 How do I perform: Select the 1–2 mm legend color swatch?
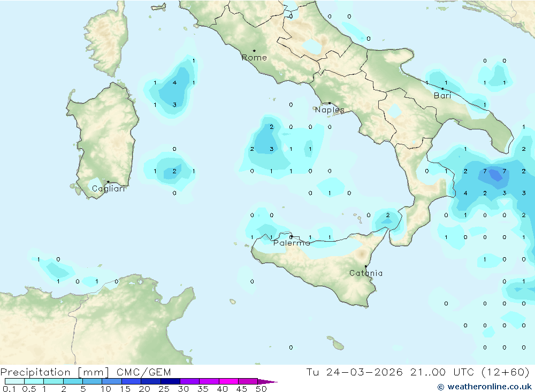53,381
